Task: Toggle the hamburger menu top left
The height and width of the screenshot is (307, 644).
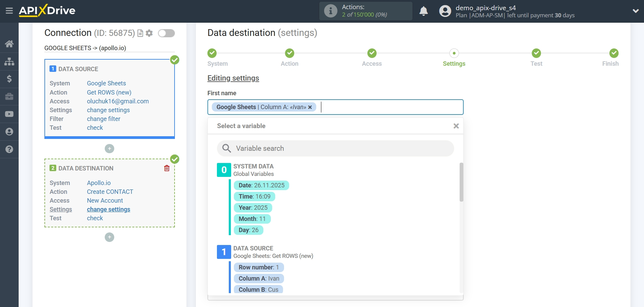Action: [x=10, y=11]
